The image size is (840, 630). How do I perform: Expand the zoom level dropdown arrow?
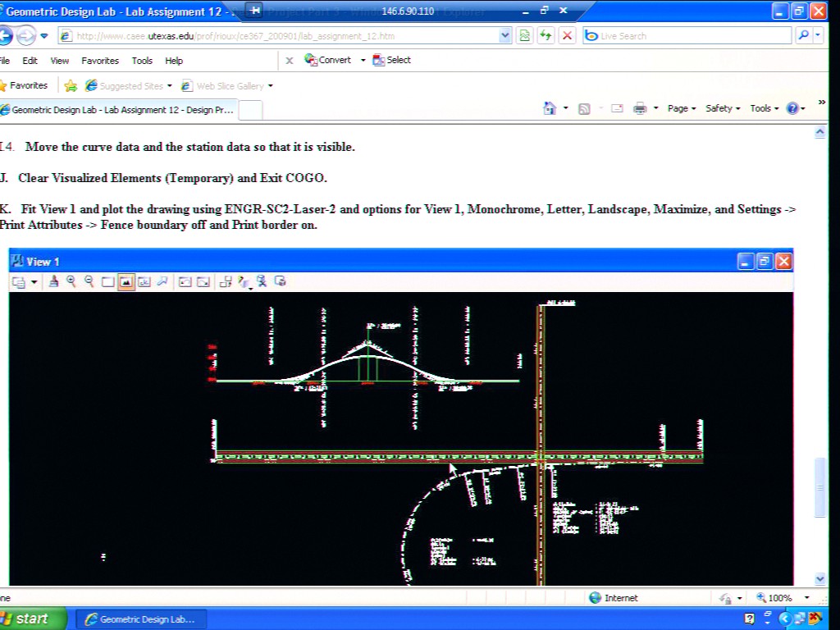coord(807,598)
